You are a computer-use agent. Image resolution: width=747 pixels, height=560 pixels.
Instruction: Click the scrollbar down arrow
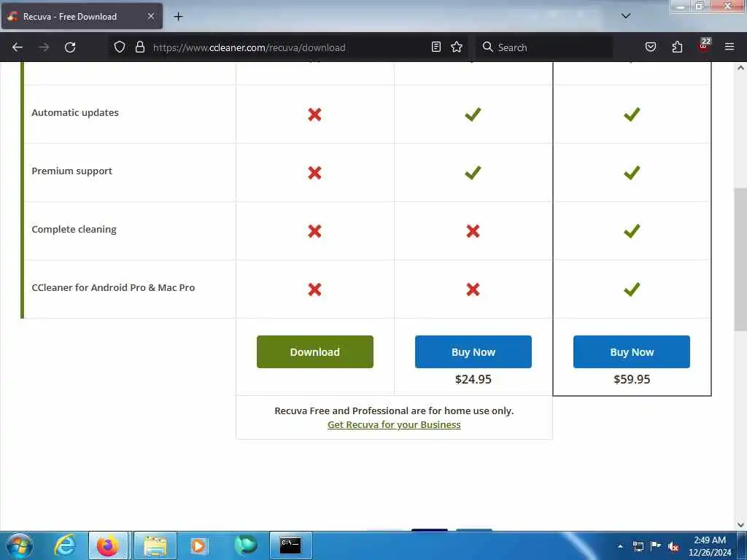coord(740,524)
